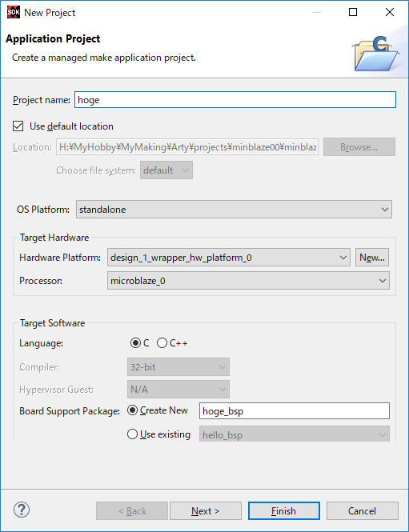
Task: Click the 'Create a managed make application project.' text
Action: tap(104, 58)
